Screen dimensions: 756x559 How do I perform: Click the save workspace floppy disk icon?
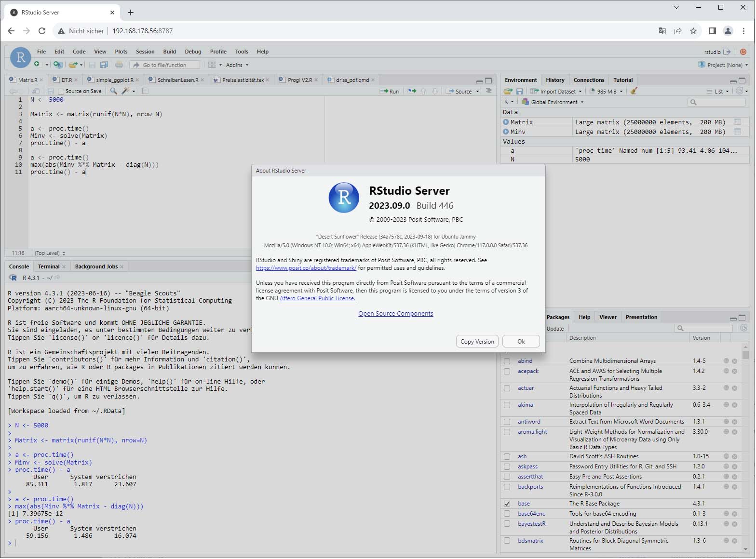(519, 91)
